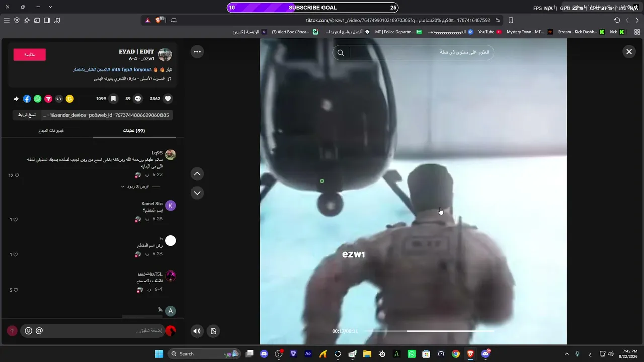Open the Mystery Town bookmark
This screenshot has height=362, width=644.
(530, 32)
